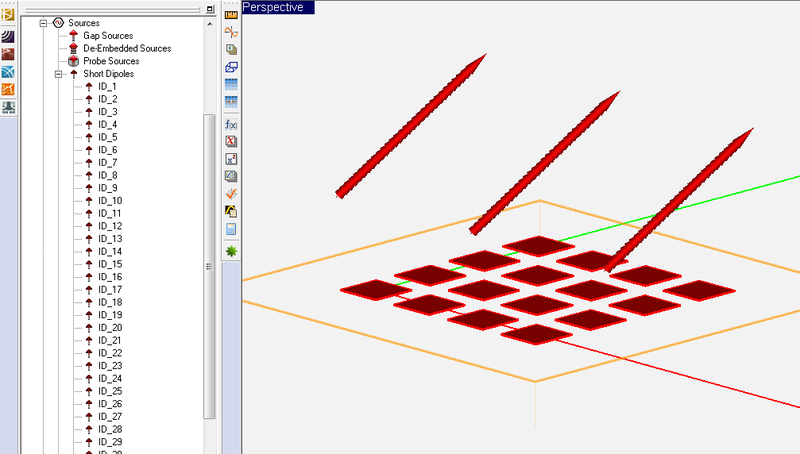Image resolution: width=800 pixels, height=454 pixels.
Task: Click the blue wireframe box icon
Action: pos(231,67)
